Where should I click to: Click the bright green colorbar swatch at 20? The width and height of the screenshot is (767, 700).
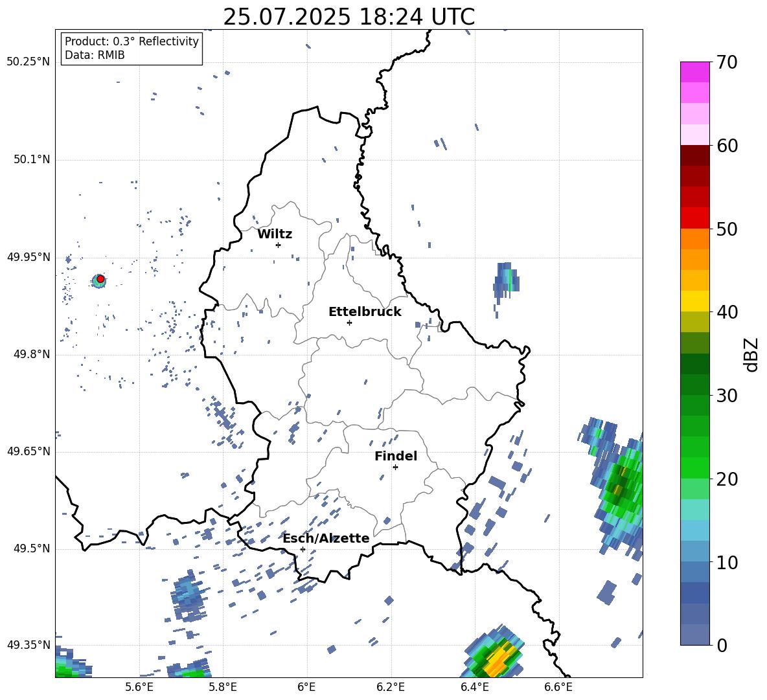click(x=694, y=468)
